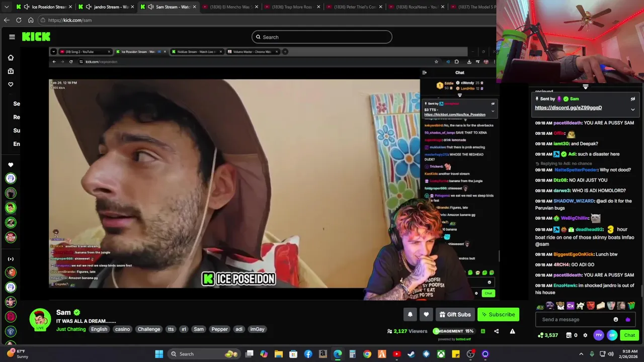Click the weather widget 67°F Sunny
644x362 pixels.
click(18, 354)
